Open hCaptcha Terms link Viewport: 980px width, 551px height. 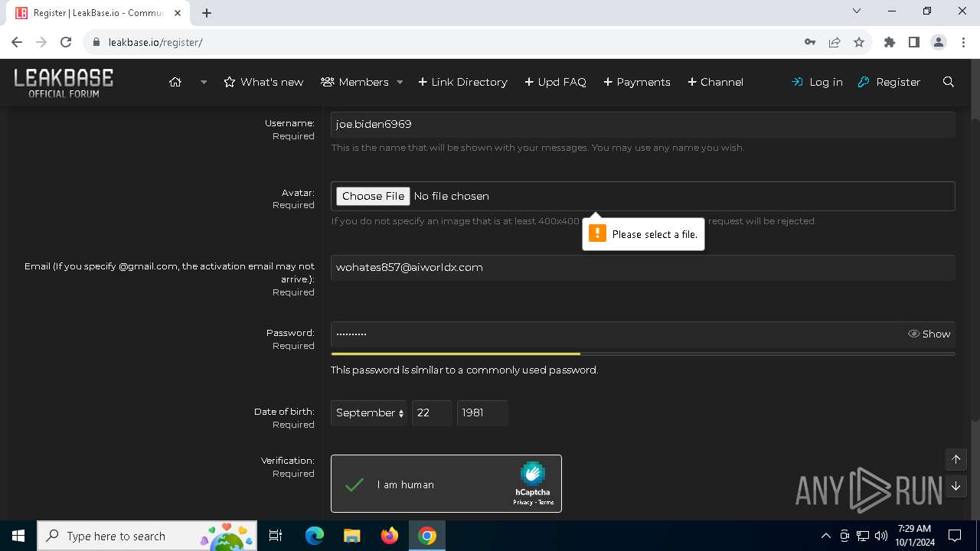[x=546, y=503]
